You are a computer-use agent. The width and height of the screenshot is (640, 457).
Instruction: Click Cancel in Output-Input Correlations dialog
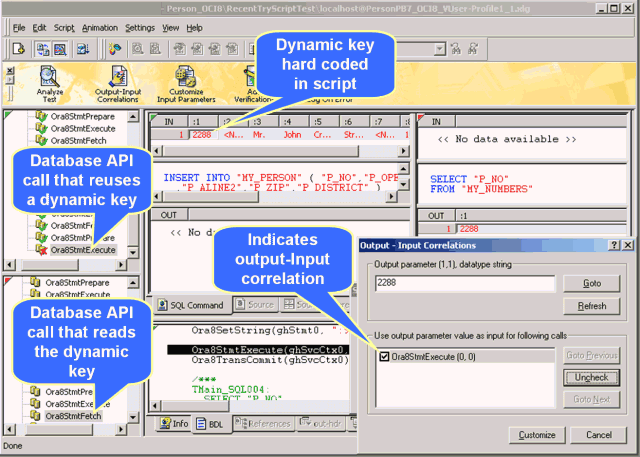598,435
